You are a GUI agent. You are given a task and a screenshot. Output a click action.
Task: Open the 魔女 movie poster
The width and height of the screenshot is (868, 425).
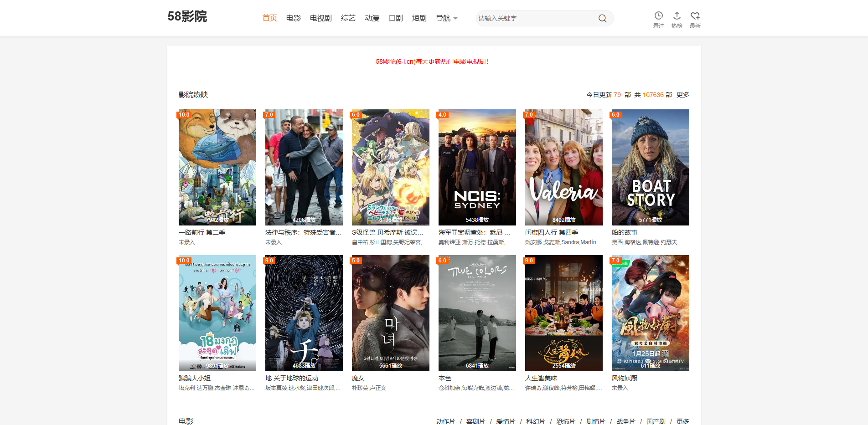pyautogui.click(x=390, y=313)
